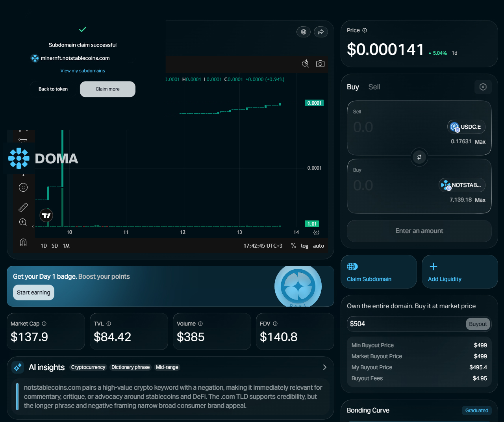Viewport: 504px width, 422px height.
Task: Open swap settings hexagon icon
Action: [483, 87]
